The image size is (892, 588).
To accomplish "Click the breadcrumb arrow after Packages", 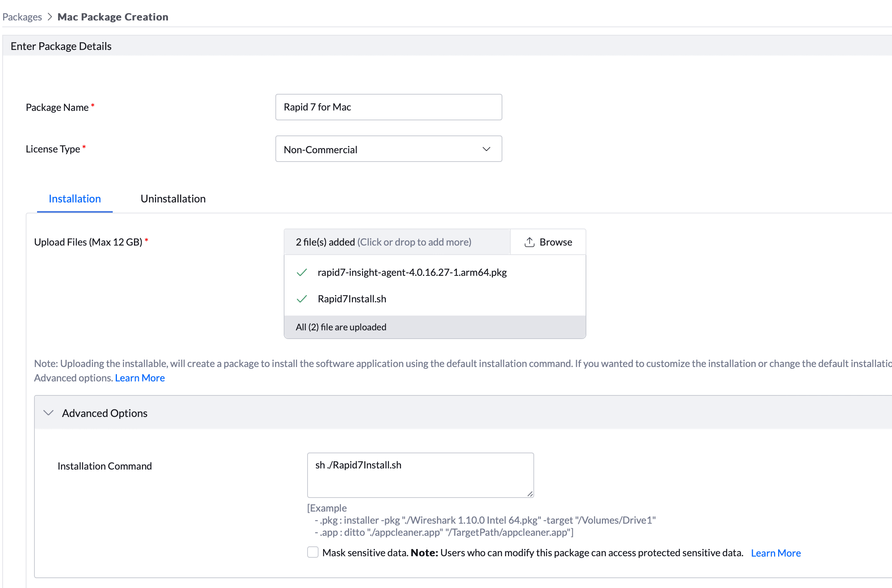I will 50,17.
